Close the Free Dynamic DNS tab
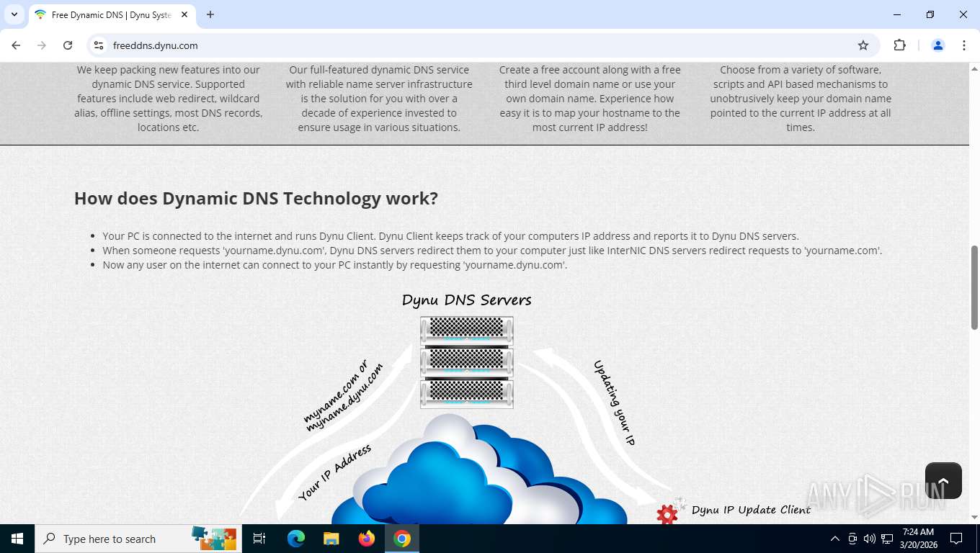The height and width of the screenshot is (553, 980). coord(184,14)
